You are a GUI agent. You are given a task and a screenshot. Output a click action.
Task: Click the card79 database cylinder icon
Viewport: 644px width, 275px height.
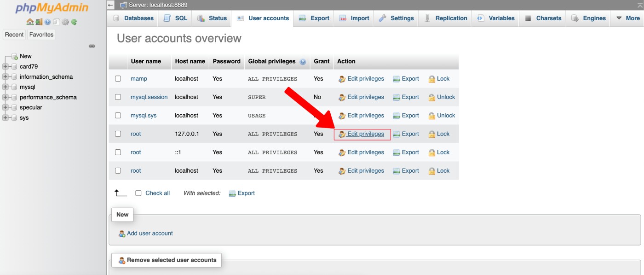pyautogui.click(x=14, y=66)
